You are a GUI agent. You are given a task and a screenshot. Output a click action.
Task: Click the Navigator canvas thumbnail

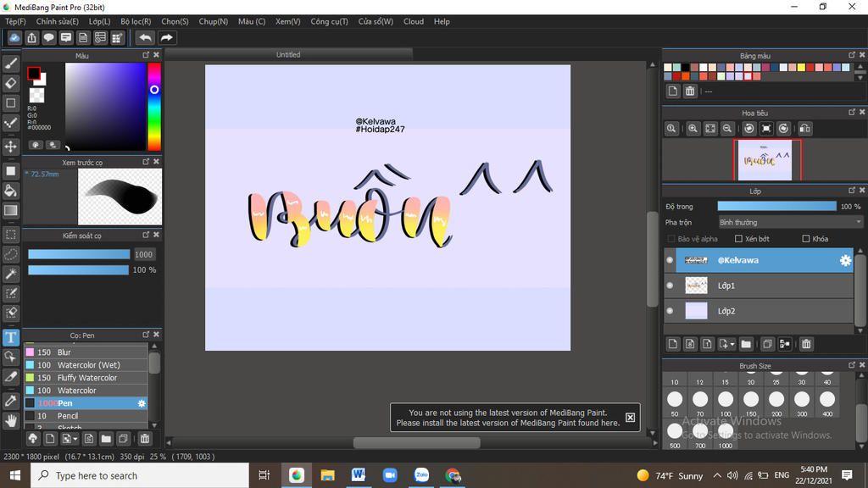click(766, 160)
